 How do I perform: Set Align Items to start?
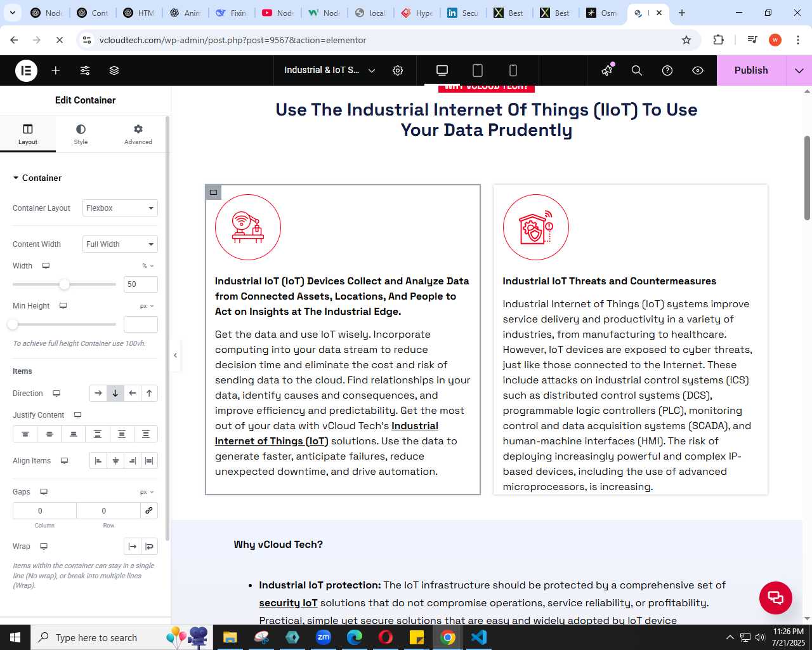tap(98, 461)
